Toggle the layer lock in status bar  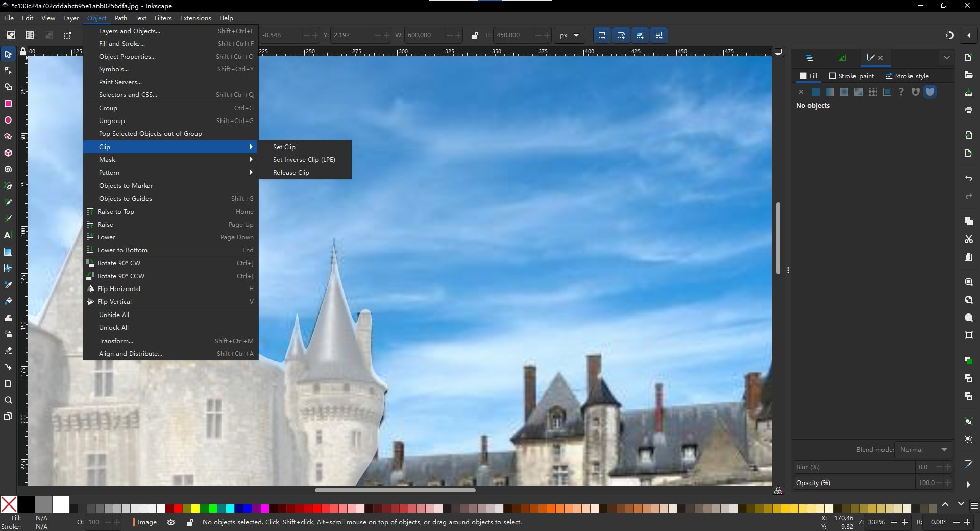coord(189,522)
